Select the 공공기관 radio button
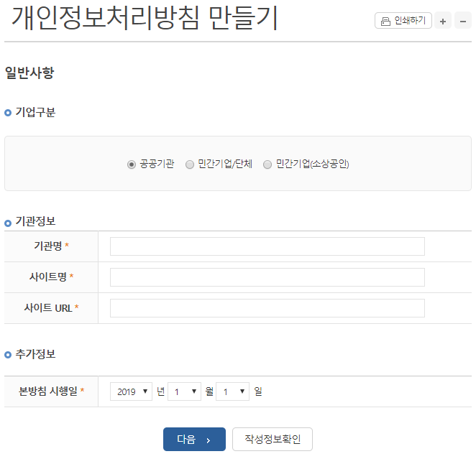 [x=132, y=164]
